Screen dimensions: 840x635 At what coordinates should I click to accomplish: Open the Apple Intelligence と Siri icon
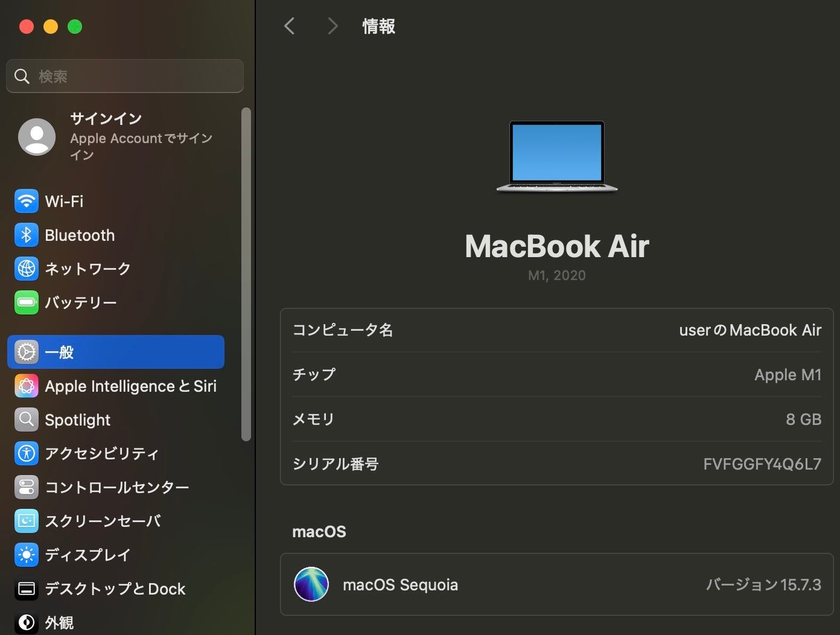[x=27, y=386]
